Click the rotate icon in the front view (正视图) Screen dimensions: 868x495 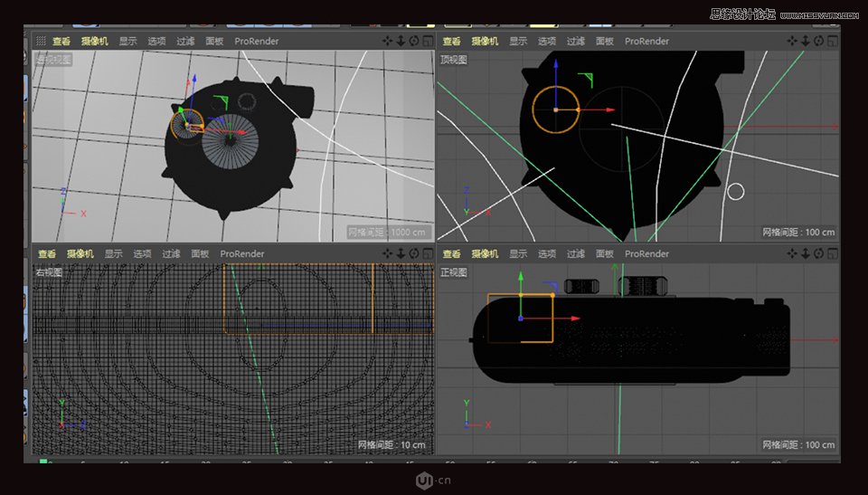click(x=819, y=253)
